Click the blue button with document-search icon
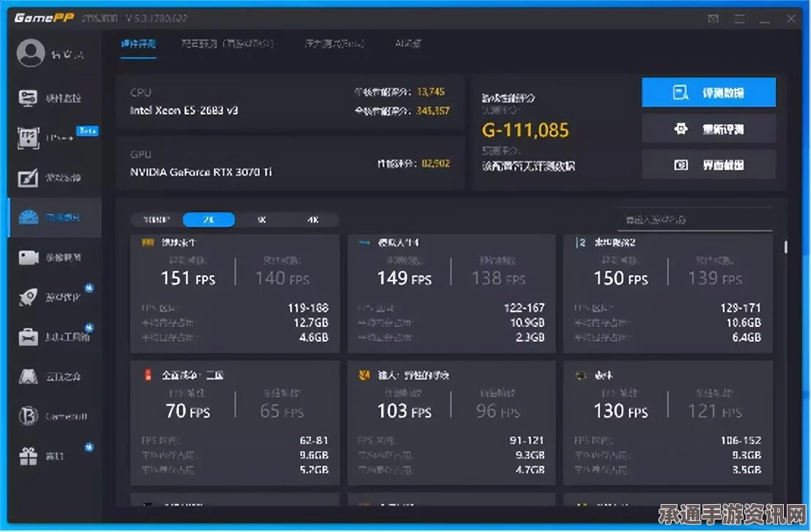The width and height of the screenshot is (811, 532). (708, 92)
